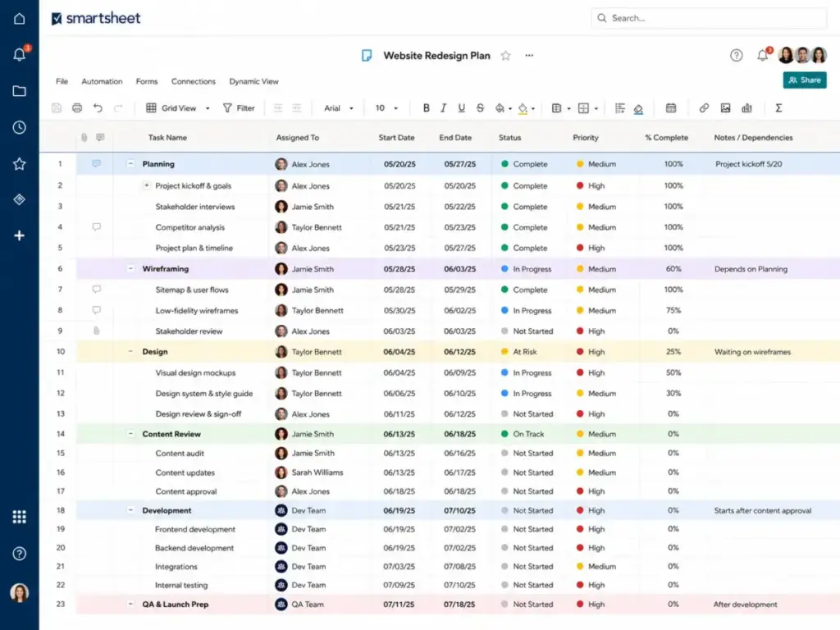
Task: Click the Redo arrow
Action: 118,108
